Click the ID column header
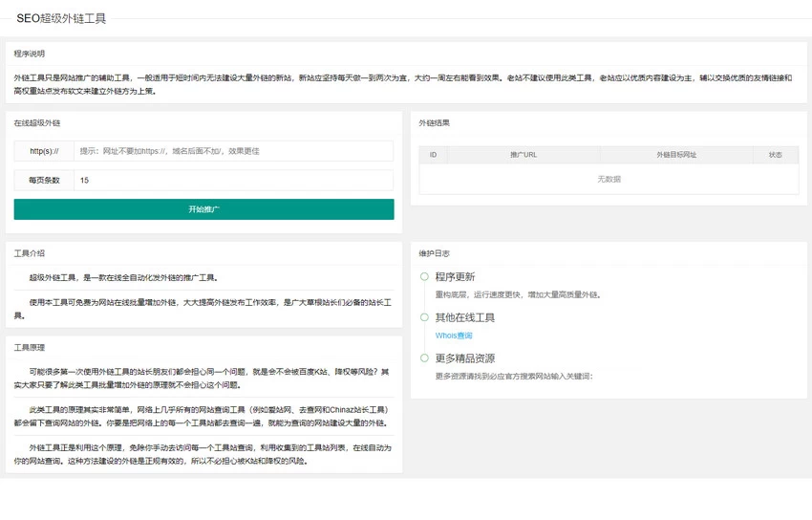Image resolution: width=812 pixels, height=520 pixels. 433,155
